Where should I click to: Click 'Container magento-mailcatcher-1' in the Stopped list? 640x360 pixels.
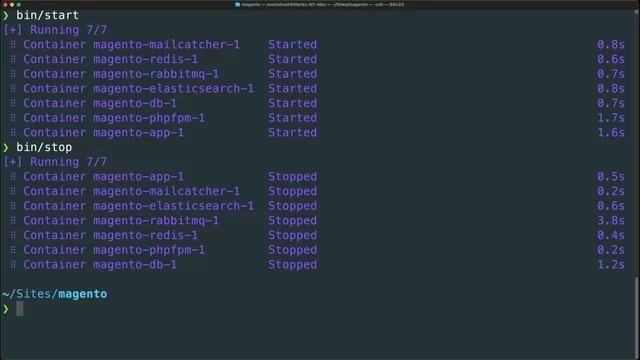tap(131, 191)
